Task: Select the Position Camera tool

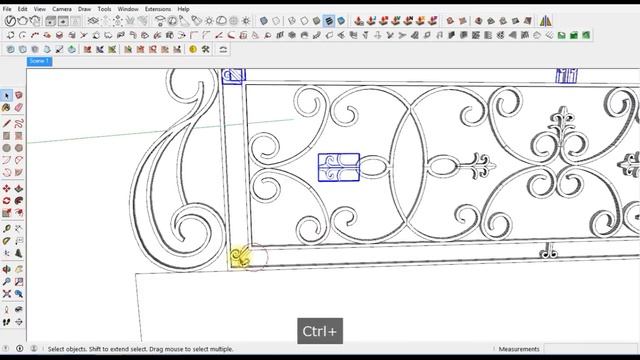Action: [x=6, y=309]
